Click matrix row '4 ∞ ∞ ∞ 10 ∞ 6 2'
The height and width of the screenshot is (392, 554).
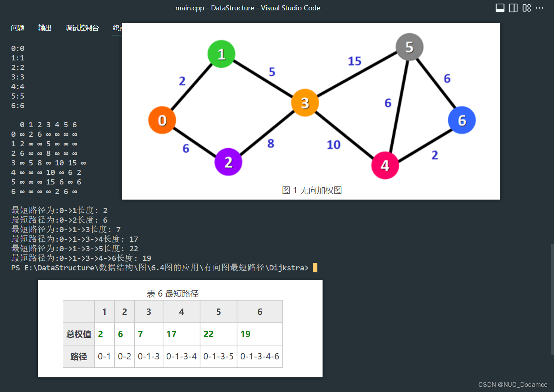(46, 173)
